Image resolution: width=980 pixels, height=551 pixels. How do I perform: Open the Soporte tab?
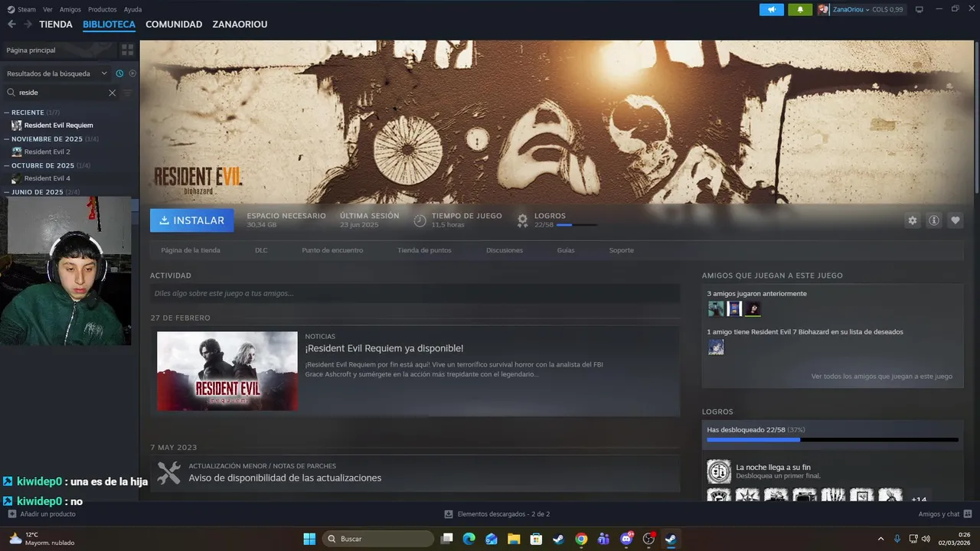tap(622, 250)
